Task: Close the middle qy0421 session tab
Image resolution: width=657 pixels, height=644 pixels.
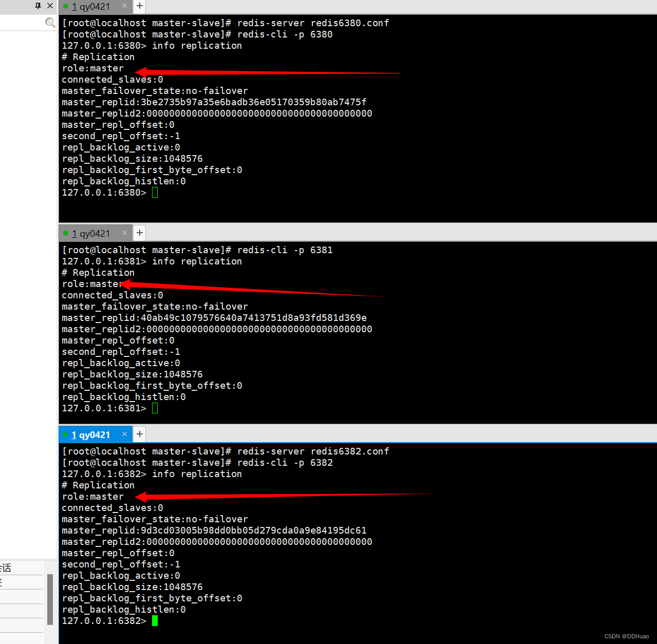Action: (124, 232)
